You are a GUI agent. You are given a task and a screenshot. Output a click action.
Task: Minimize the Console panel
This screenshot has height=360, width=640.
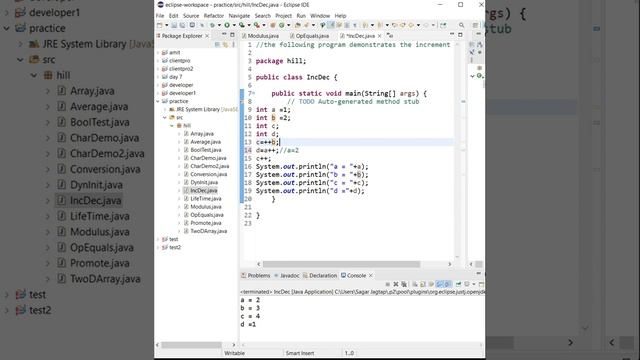point(479,273)
